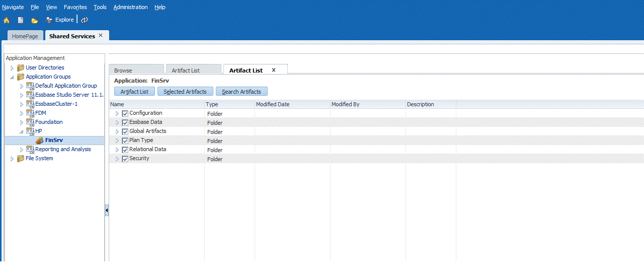Expand the Configuration folder row

pos(117,114)
